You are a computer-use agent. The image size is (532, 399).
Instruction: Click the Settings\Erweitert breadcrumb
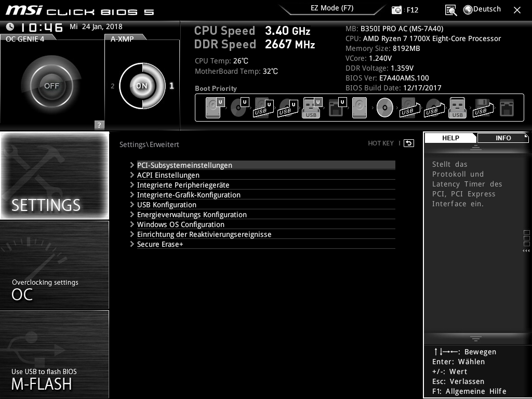pos(149,144)
